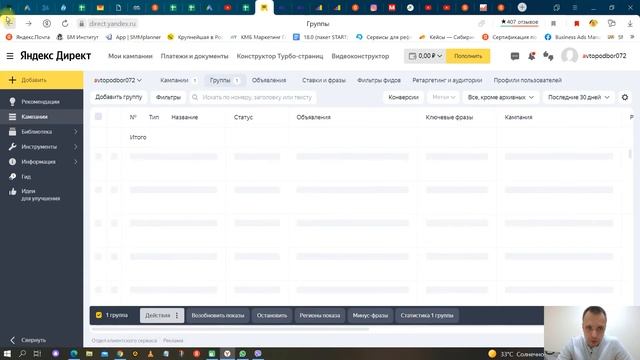Open table settings gear icon
The width and height of the screenshot is (640, 360).
625,97
